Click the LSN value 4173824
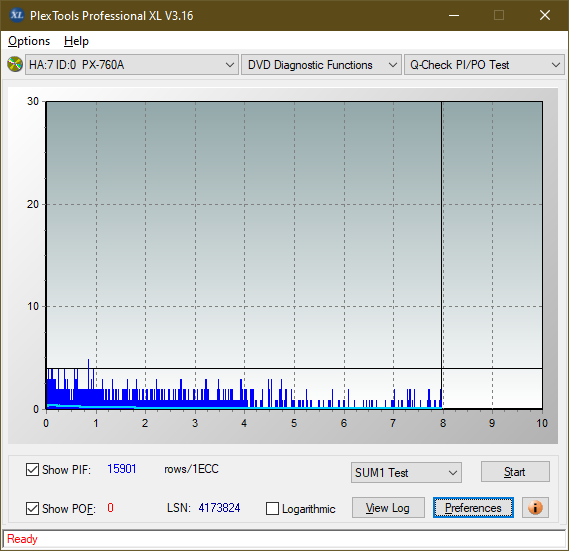The height and width of the screenshot is (551, 569). (x=219, y=507)
